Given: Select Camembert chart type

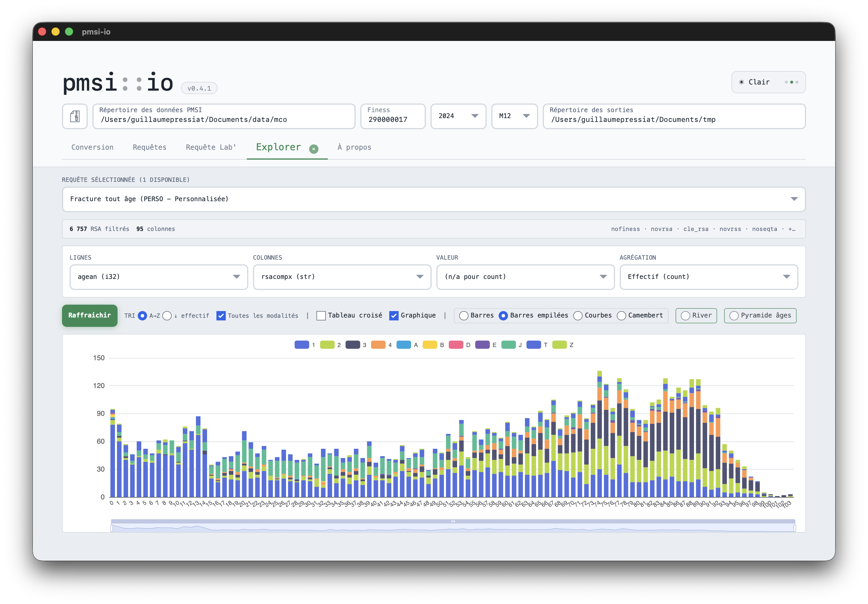Looking at the screenshot, I should point(621,316).
